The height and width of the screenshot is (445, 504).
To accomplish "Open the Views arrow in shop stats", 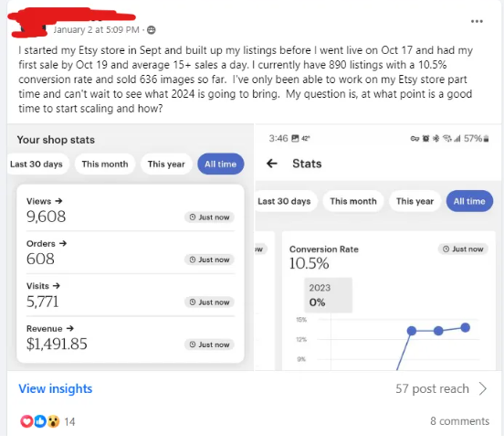I will click(58, 201).
